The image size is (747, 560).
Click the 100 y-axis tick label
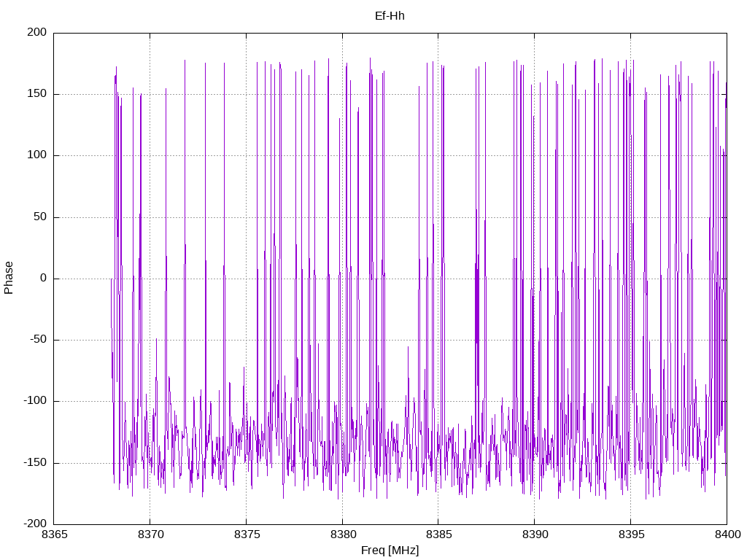pos(36,155)
